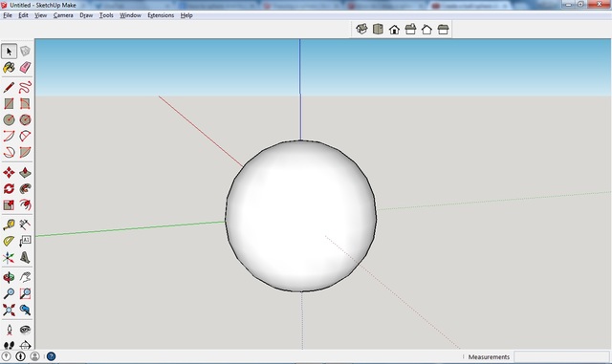Choose the Rotated Rectangle tool
Viewport: 612px width, 364px height.
(x=25, y=103)
